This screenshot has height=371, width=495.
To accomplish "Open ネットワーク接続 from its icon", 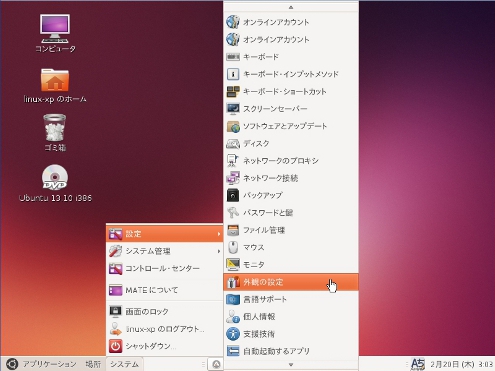I will pyautogui.click(x=233, y=178).
